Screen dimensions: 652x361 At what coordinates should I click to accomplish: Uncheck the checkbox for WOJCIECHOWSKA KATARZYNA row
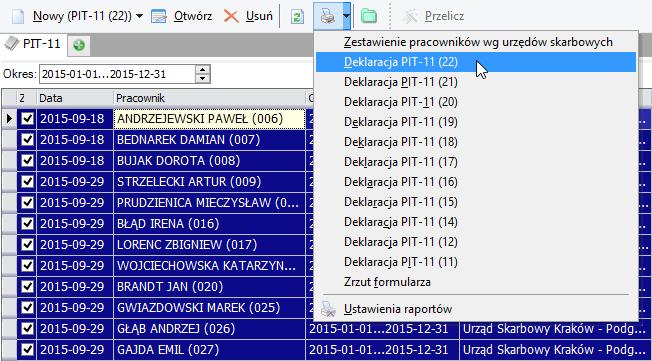[27, 266]
